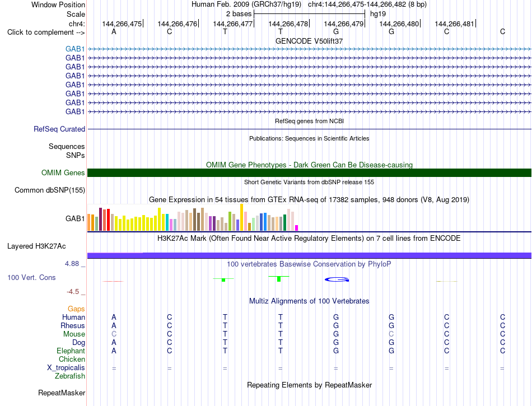Open the RepeatMasker track label

click(x=62, y=393)
